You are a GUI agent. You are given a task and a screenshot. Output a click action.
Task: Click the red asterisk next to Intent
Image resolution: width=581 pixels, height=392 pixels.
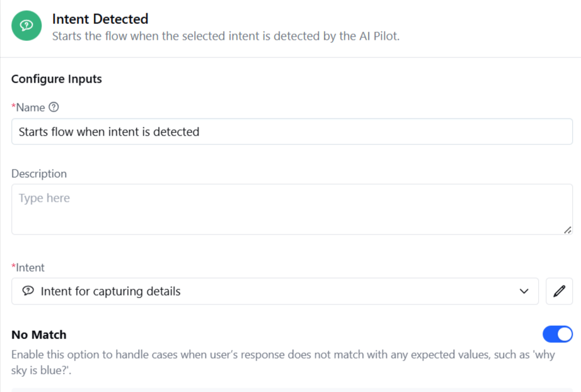(x=15, y=267)
